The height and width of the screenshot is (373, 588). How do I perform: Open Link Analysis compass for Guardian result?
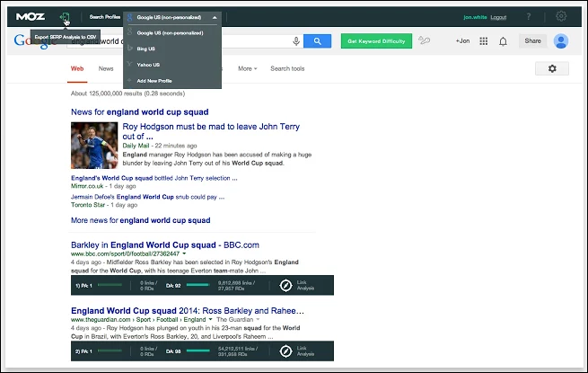pyautogui.click(x=285, y=351)
